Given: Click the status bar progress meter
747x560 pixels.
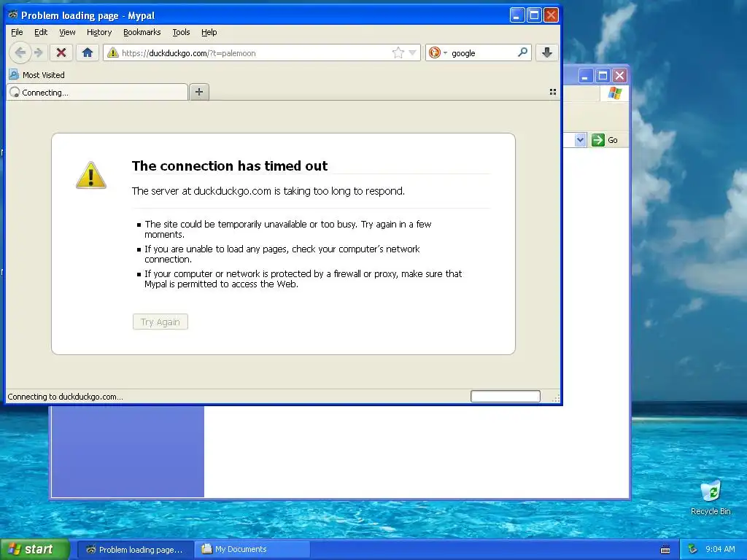Looking at the screenshot, I should [506, 396].
